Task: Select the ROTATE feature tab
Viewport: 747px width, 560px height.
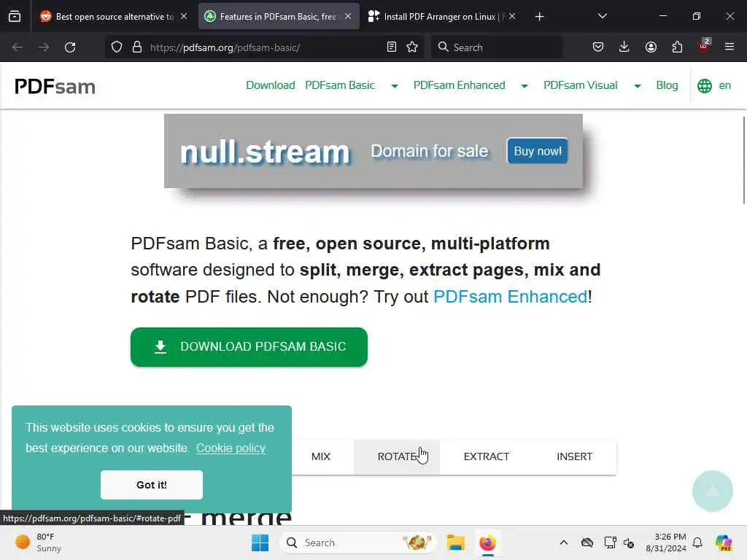Action: 397,456
